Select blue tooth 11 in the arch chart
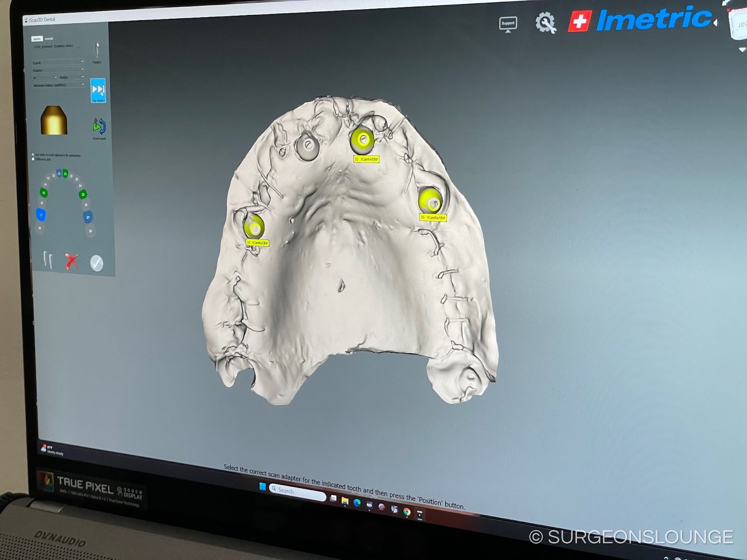The height and width of the screenshot is (560, 747). (59, 173)
